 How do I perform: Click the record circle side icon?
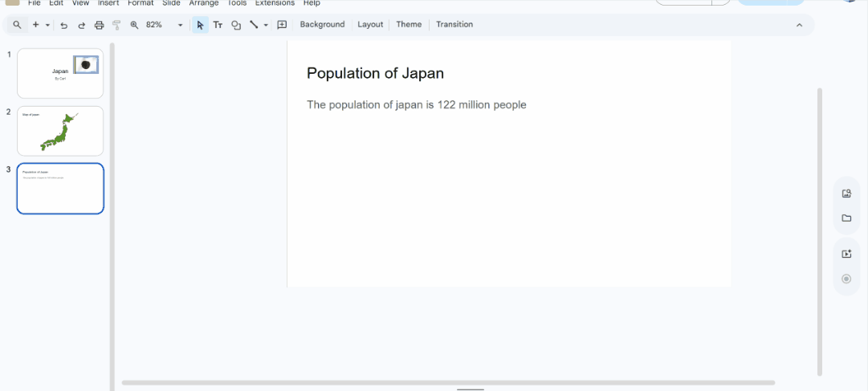[x=846, y=279]
